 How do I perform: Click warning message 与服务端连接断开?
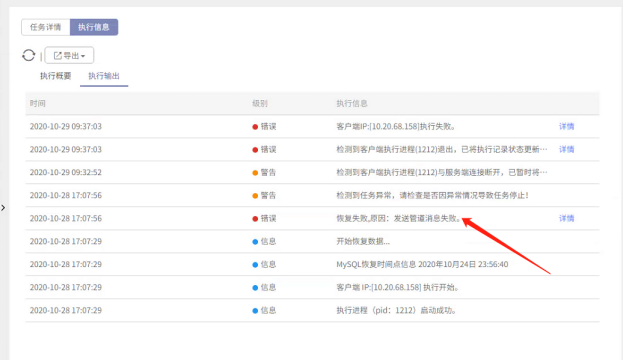[442, 172]
